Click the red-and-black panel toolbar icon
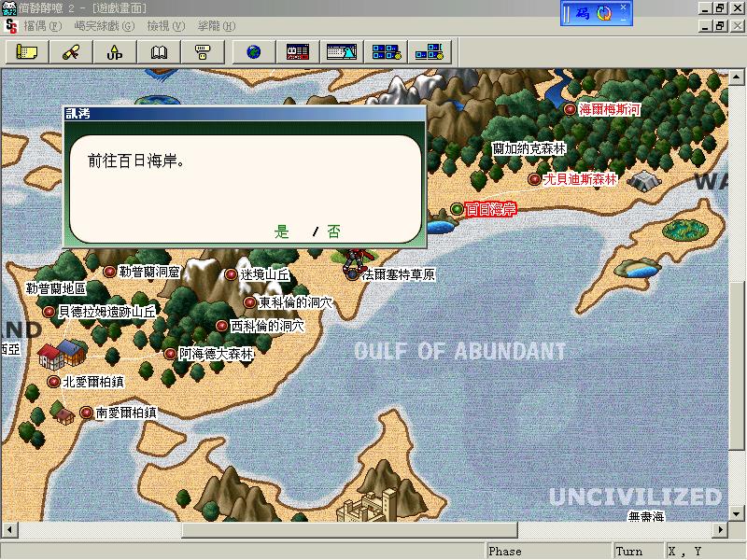Viewport: 747px width, 560px height. [x=297, y=51]
